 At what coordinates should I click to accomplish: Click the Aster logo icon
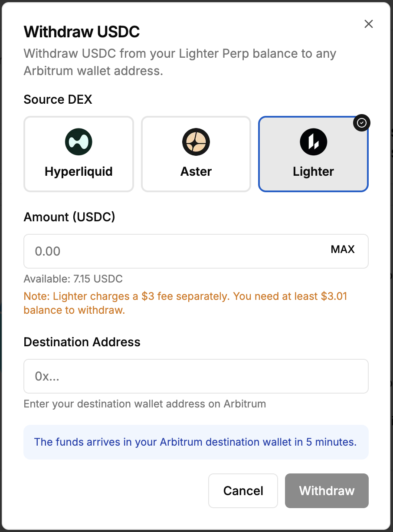coord(196,142)
